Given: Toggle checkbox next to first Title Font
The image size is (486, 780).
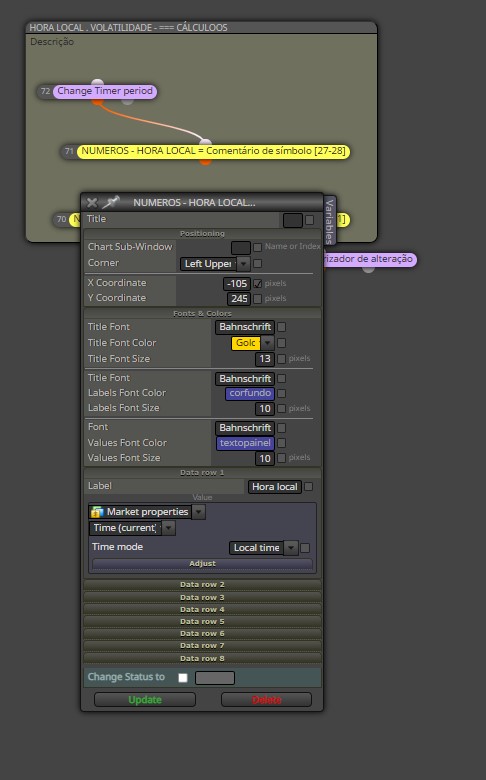Looking at the screenshot, I should click(282, 327).
